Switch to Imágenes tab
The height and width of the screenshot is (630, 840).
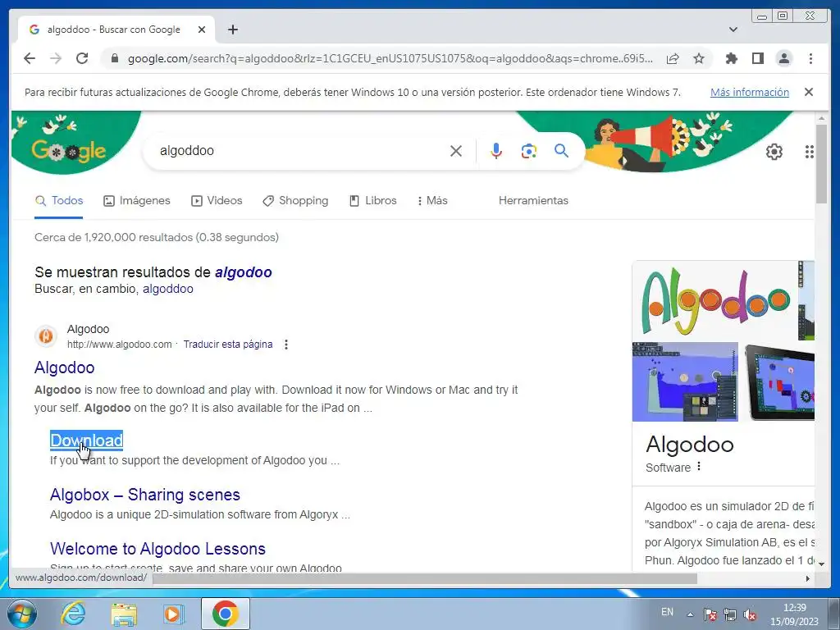click(137, 200)
